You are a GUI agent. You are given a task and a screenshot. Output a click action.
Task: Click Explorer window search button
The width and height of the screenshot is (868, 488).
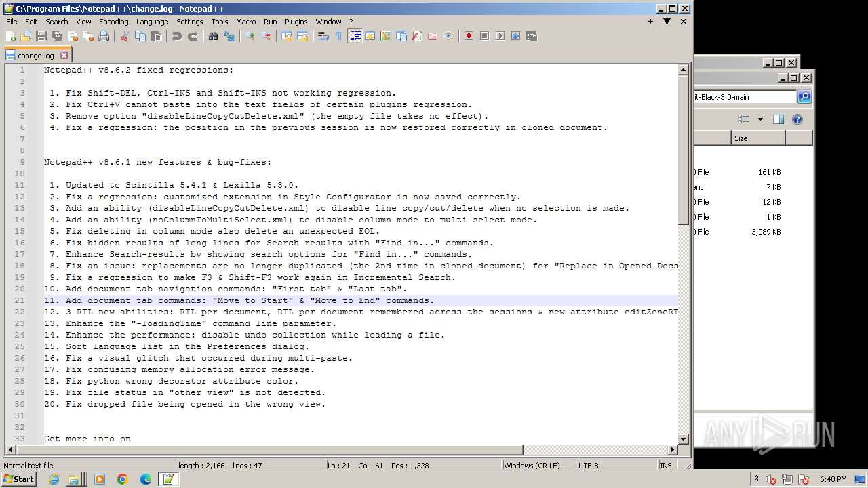[x=804, y=97]
